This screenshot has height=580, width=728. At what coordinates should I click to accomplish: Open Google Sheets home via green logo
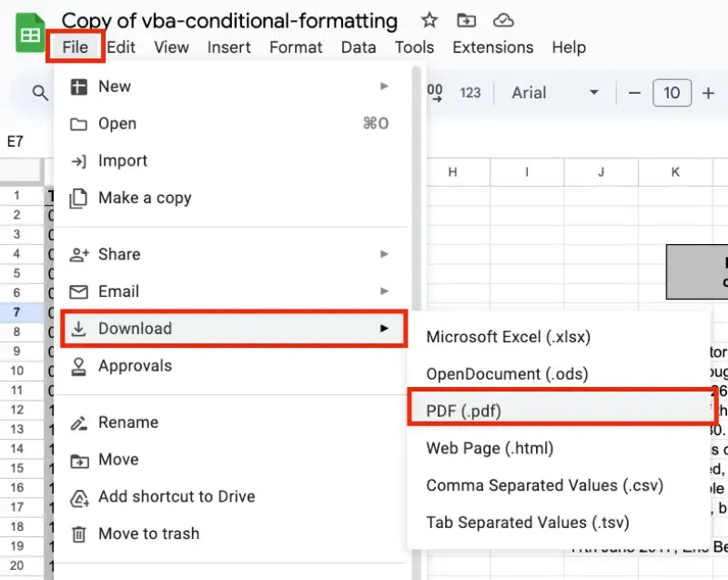coord(30,35)
